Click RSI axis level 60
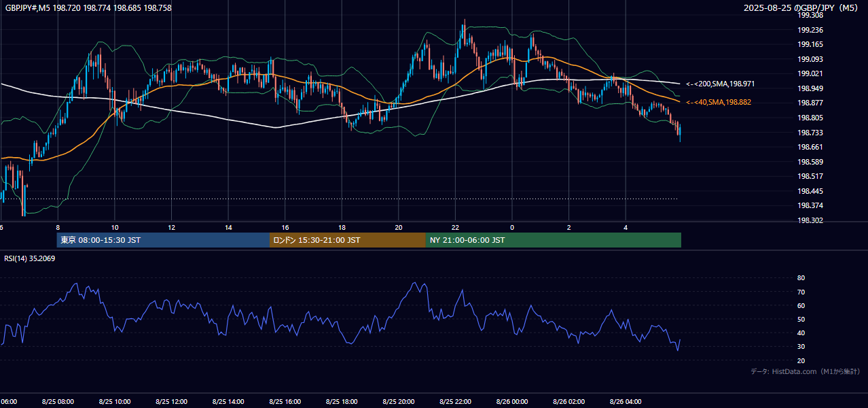868x408 pixels. pos(801,305)
